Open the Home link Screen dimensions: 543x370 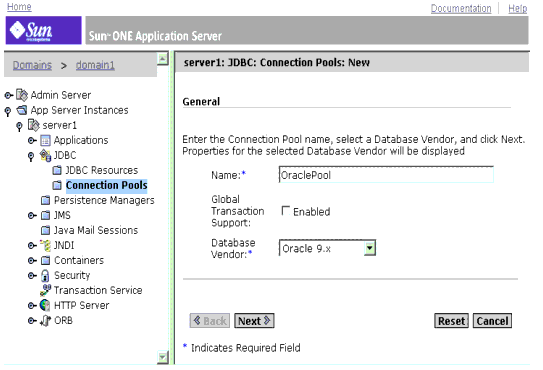click(19, 7)
